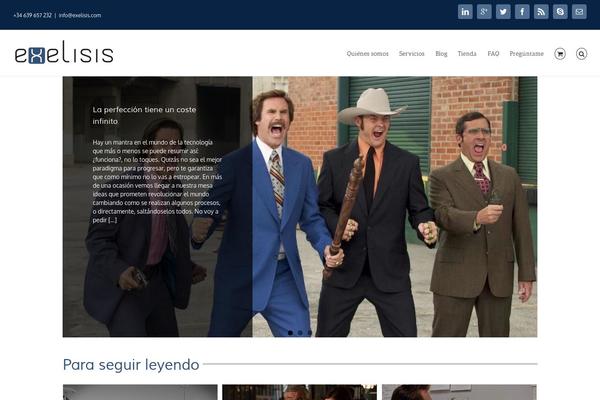Open the Servicios menu item

411,54
